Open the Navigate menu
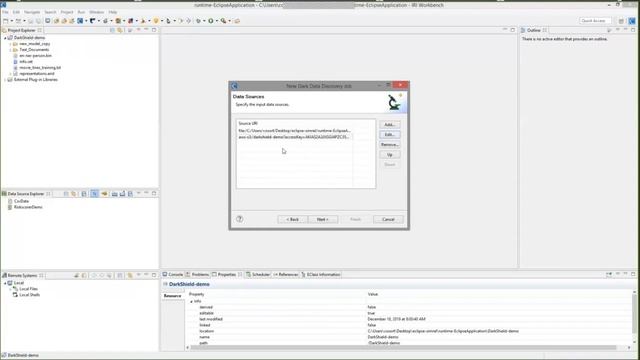Viewport: 640px width, 360px height. (x=32, y=12)
